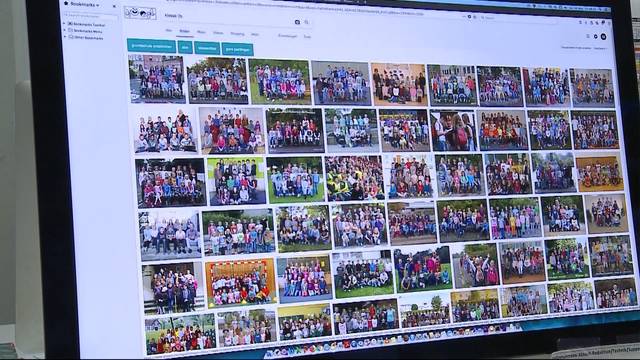Open the first class photo thumbnail
Viewport: 640px width, 360px height.
(x=157, y=78)
